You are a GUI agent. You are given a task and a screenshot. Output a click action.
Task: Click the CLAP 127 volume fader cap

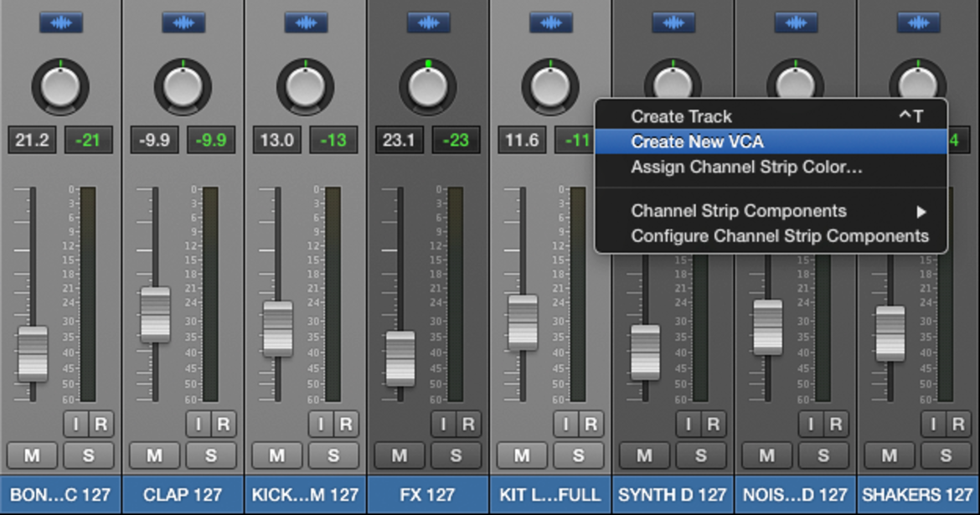click(155, 314)
